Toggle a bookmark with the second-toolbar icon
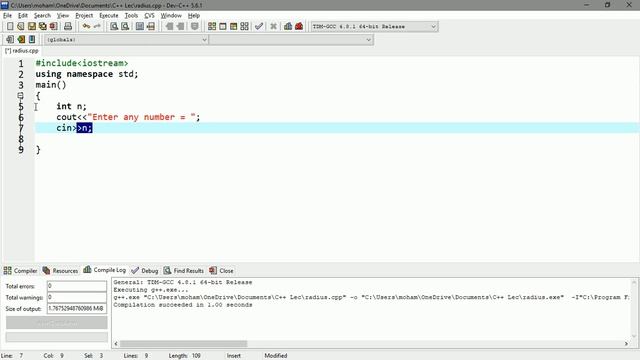This screenshot has height=360, width=640. pyautogui.click(x=21, y=40)
